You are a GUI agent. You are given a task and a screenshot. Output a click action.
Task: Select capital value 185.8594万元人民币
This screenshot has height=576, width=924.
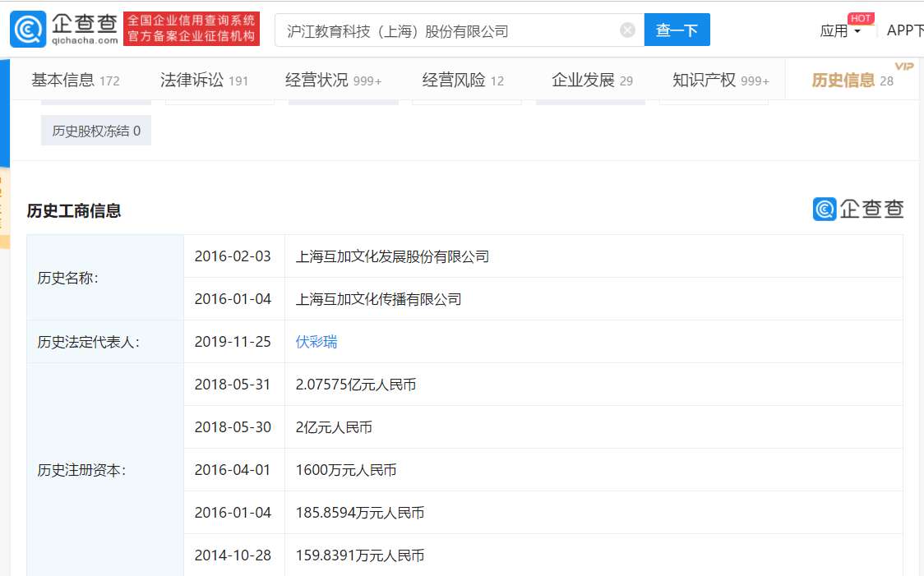coord(360,513)
